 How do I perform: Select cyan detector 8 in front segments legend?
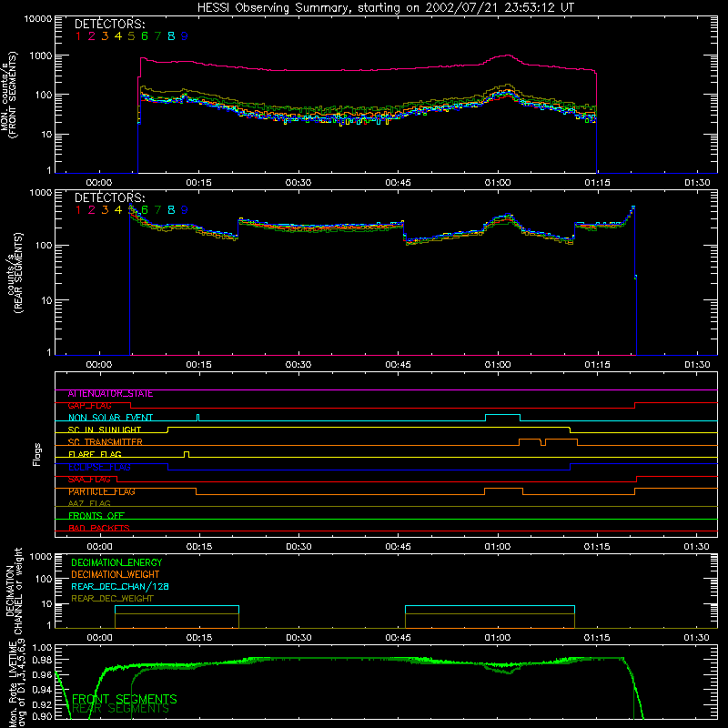171,36
